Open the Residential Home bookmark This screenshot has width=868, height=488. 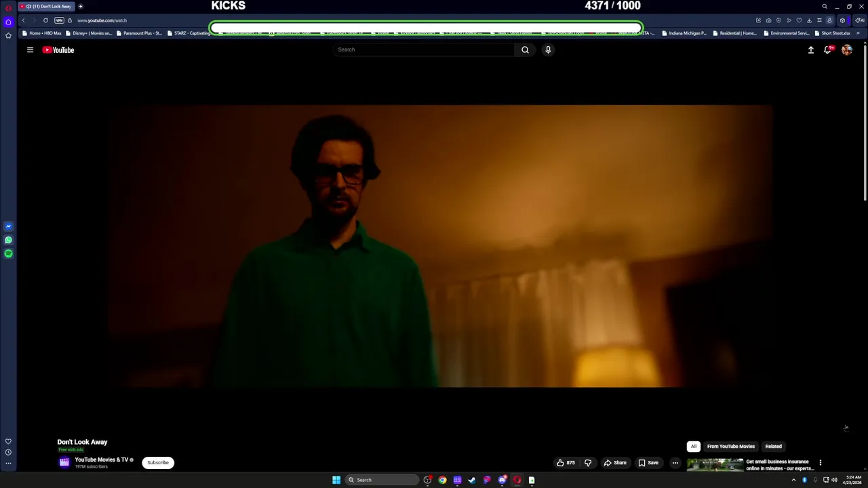coord(734,33)
